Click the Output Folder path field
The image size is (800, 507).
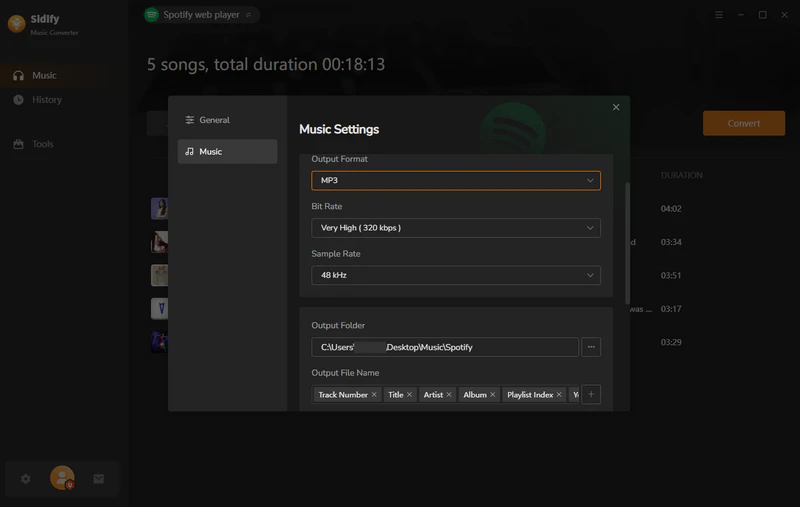(x=444, y=347)
